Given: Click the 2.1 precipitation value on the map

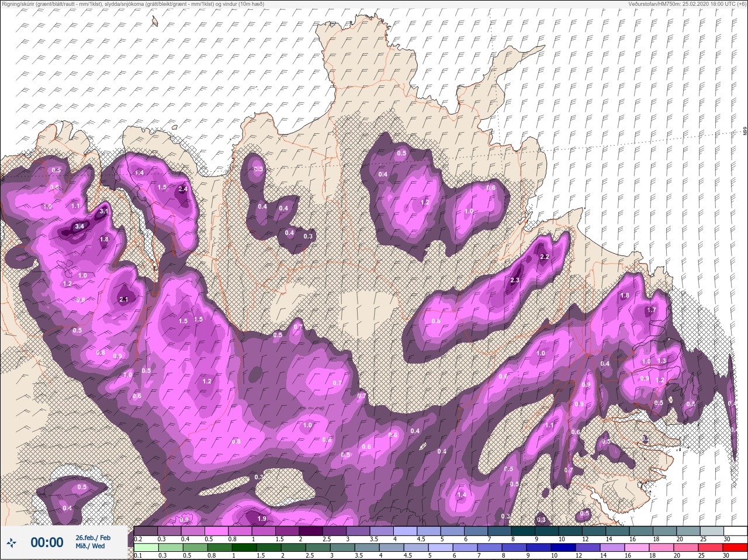Looking at the screenshot, I should pos(123,299).
